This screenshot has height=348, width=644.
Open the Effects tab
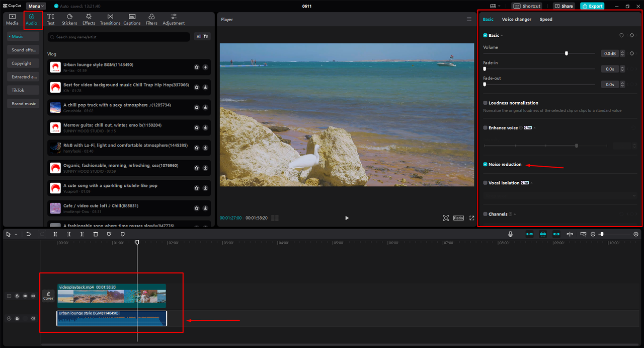(89, 20)
